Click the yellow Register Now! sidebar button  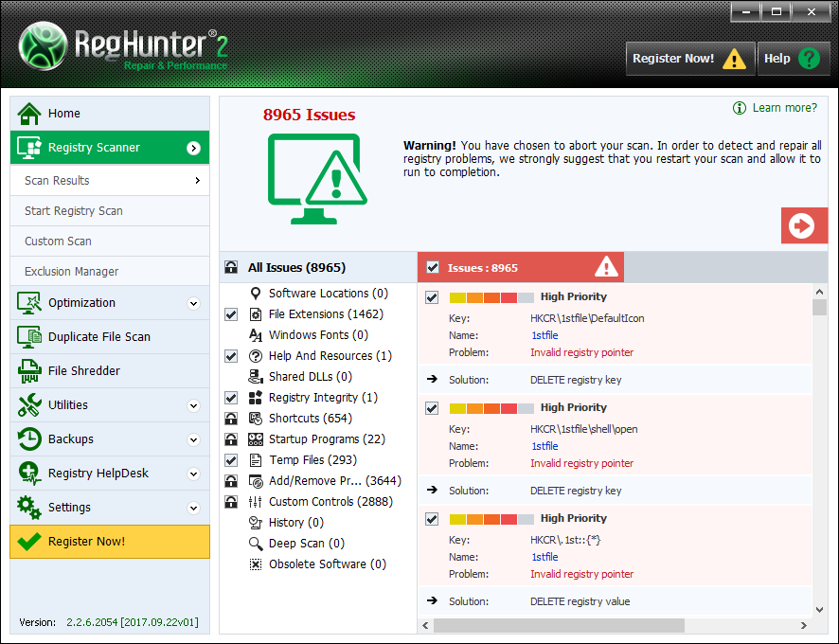(110, 542)
